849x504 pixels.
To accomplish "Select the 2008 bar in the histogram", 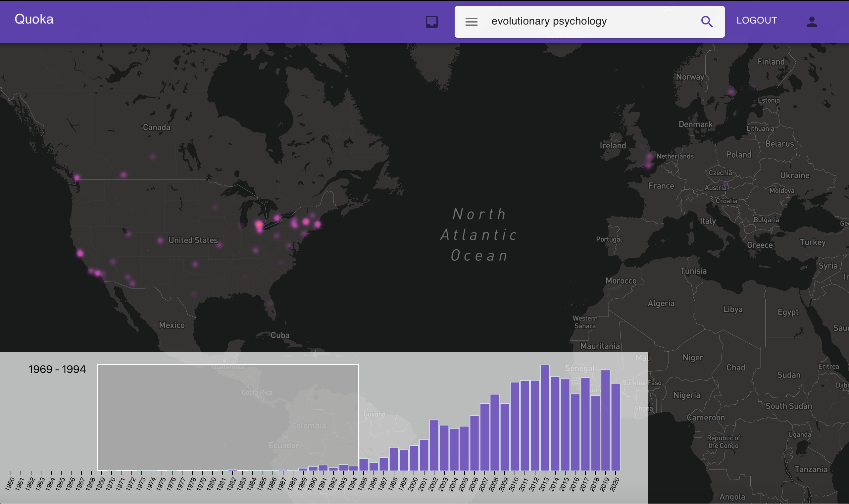I will [494, 432].
